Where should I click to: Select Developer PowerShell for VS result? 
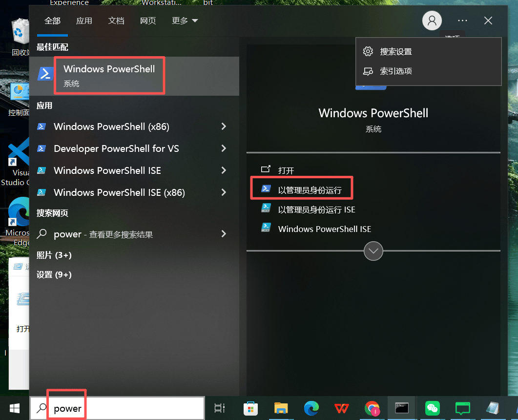click(116, 148)
